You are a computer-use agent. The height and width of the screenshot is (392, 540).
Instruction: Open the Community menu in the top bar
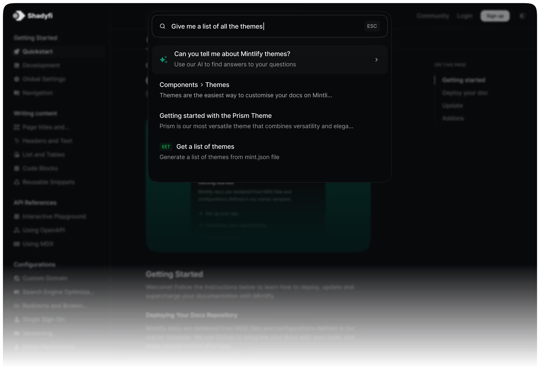coord(433,16)
